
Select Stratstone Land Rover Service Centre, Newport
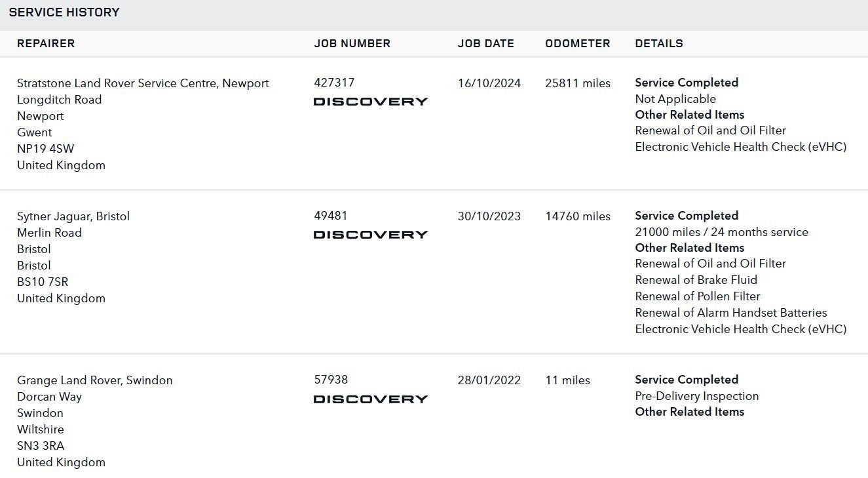tap(143, 83)
